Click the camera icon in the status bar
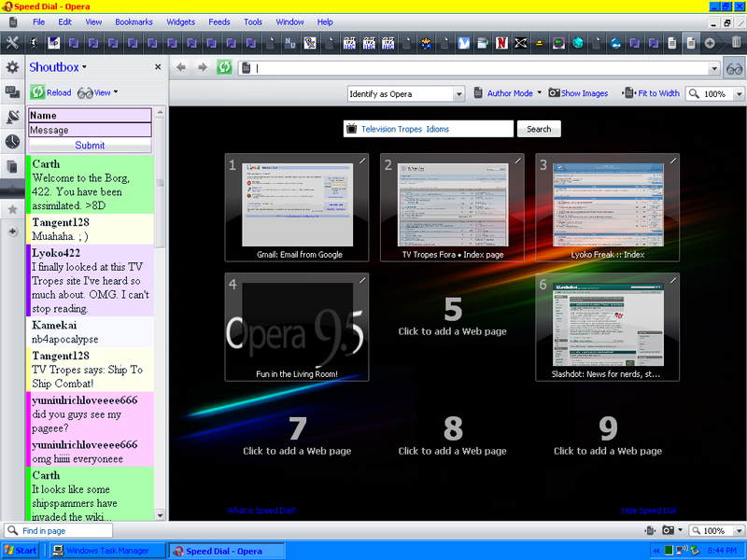747x560 pixels. (x=668, y=530)
